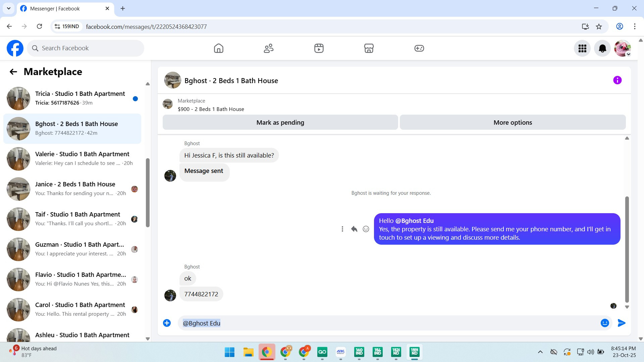This screenshot has height=362, width=644.
Task: Open the Friends icon in top navigation
Action: pyautogui.click(x=269, y=48)
